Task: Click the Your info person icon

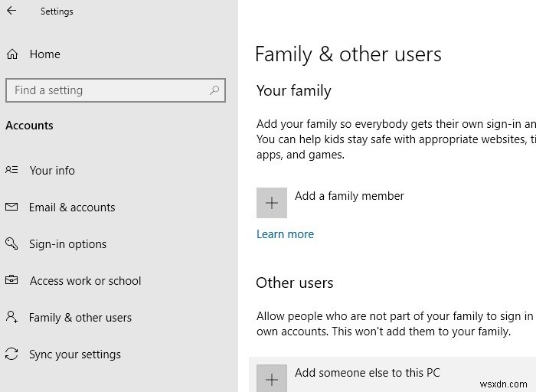Action: click(x=11, y=170)
